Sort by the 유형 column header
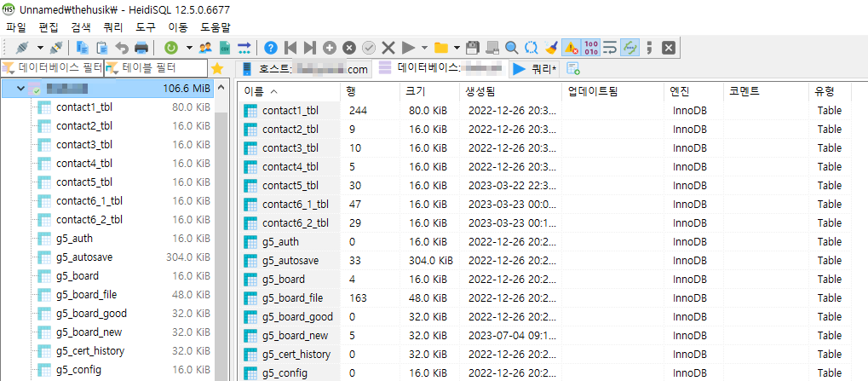This screenshot has height=381, width=868. [x=830, y=91]
